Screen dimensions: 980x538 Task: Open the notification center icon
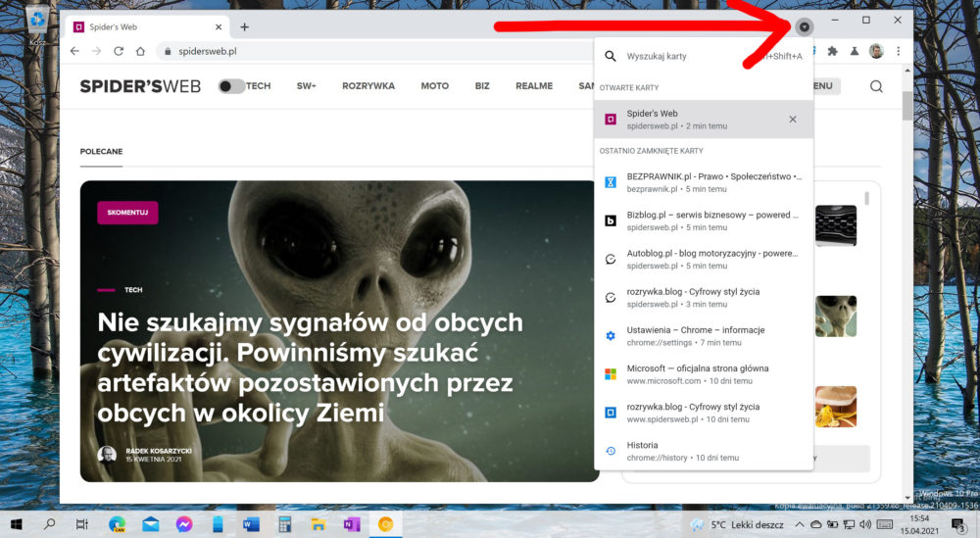click(x=958, y=525)
